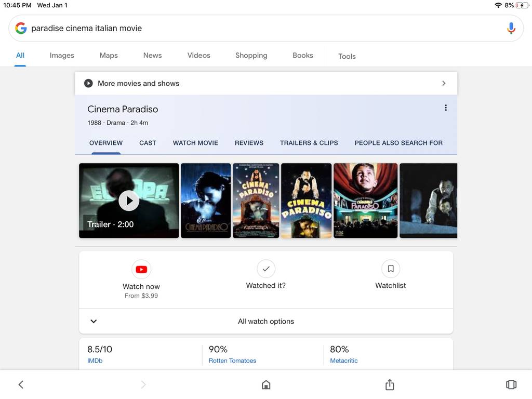532x399 pixels.
Task: Start voice search with microphone icon
Action: pos(511,28)
